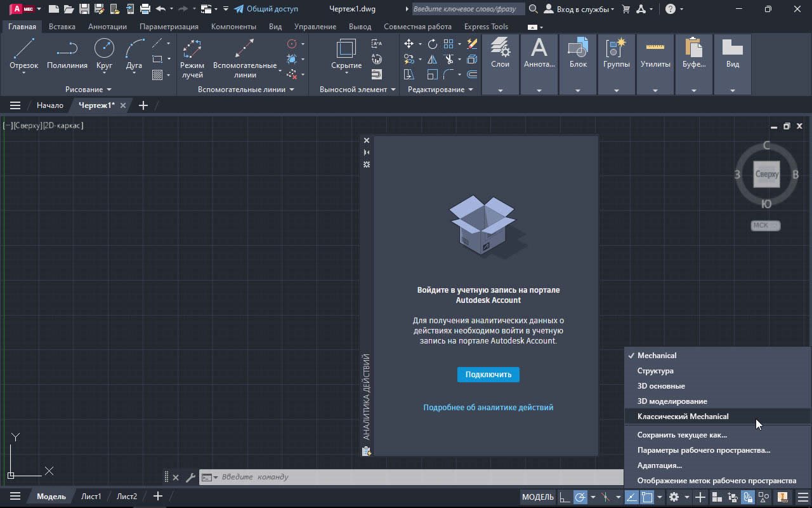The width and height of the screenshot is (812, 508).
Task: Select the Mirror tool in Редактирование
Action: coord(432,59)
